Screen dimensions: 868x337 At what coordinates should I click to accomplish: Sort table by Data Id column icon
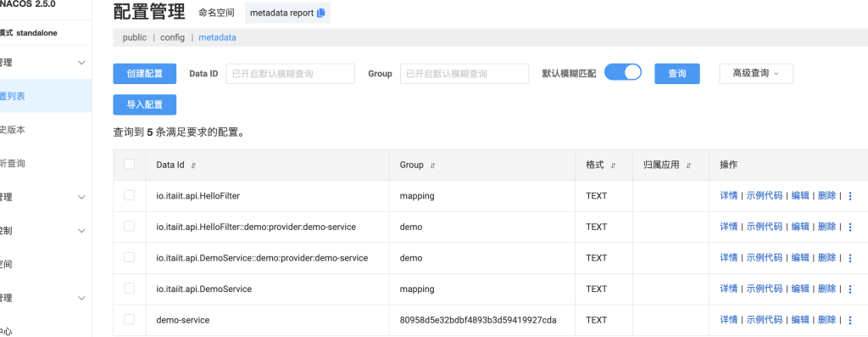click(x=193, y=166)
